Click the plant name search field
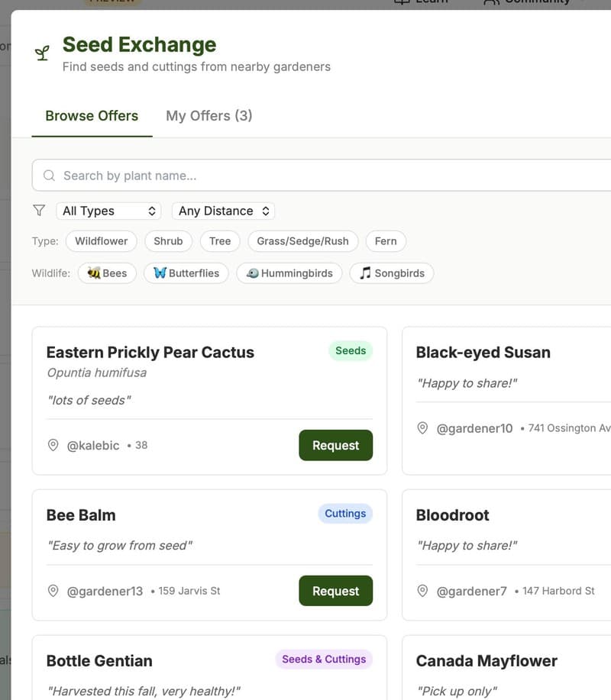This screenshot has height=700, width=611. tap(229, 175)
